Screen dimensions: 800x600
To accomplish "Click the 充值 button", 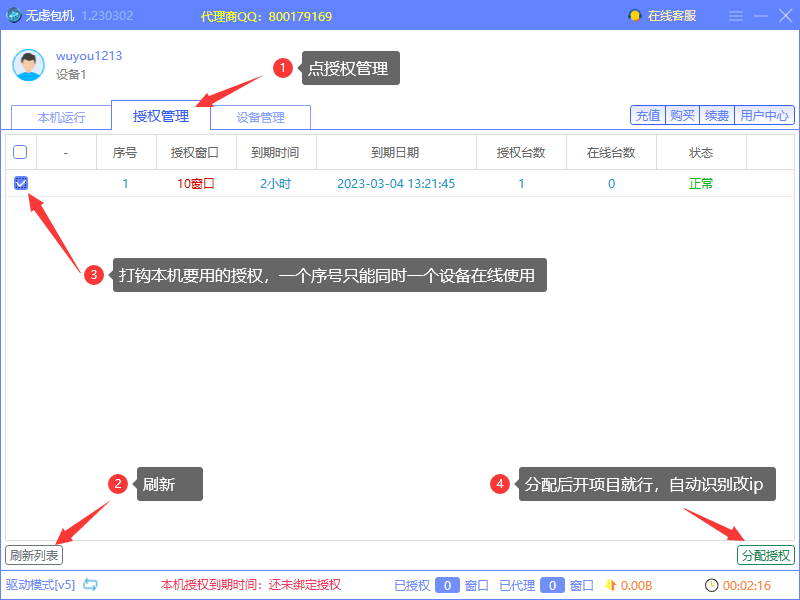I will (x=647, y=116).
